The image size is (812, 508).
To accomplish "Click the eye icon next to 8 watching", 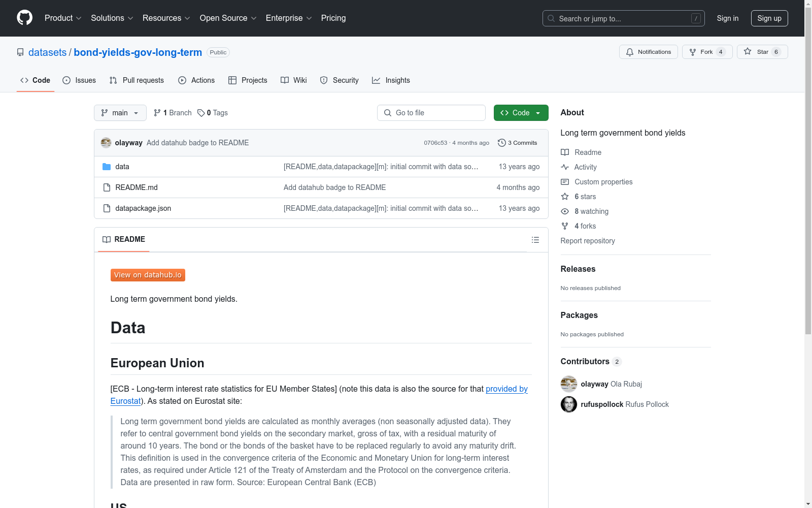I will click(565, 211).
